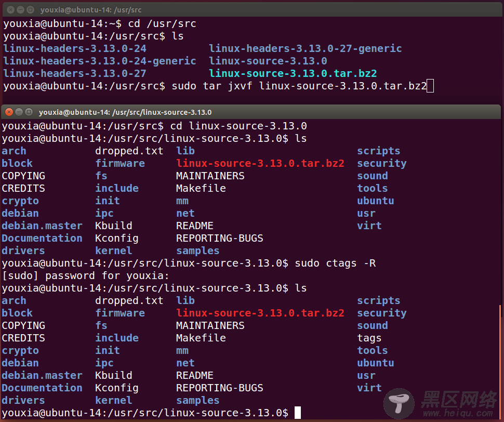Click 'samples' in the first ls listing

click(197, 251)
